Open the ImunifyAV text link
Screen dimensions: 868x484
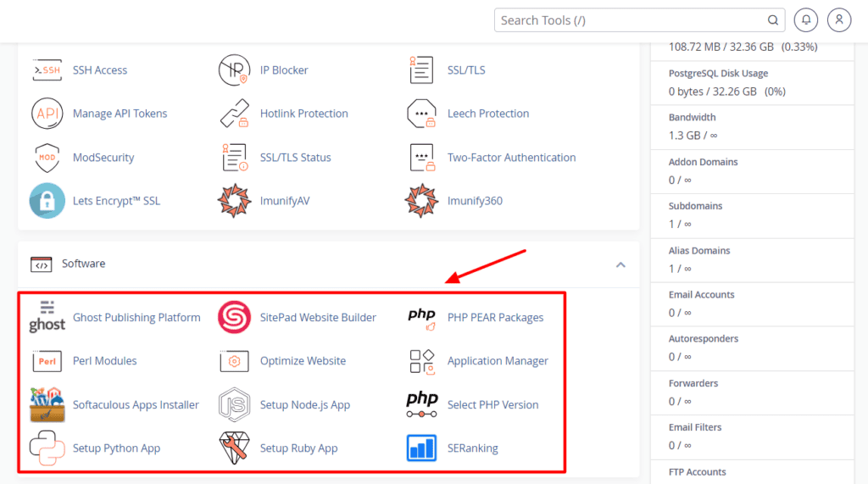285,201
